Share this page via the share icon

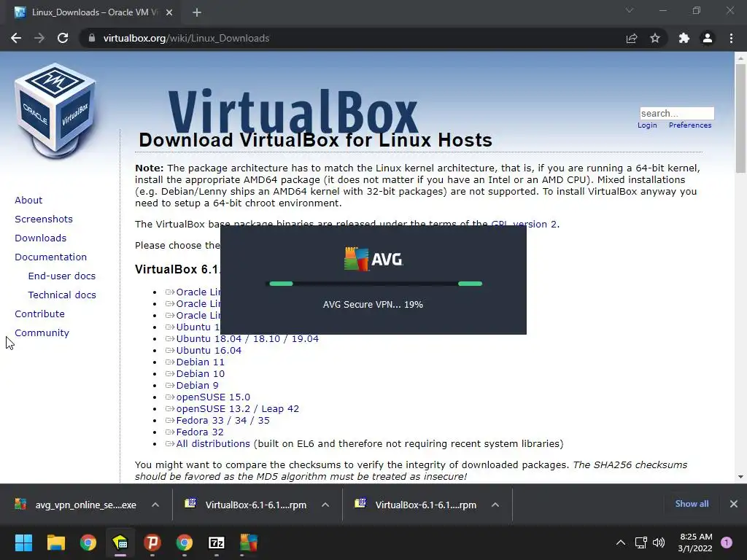coord(632,38)
